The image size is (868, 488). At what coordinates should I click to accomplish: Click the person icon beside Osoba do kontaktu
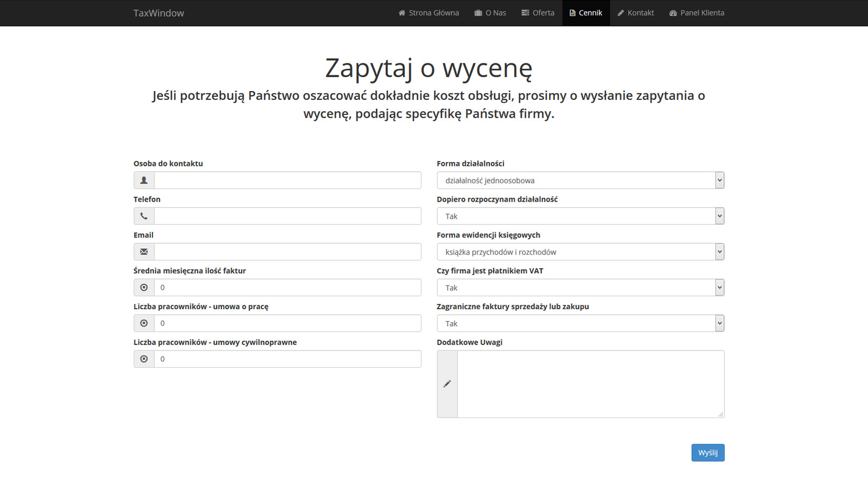pos(144,180)
